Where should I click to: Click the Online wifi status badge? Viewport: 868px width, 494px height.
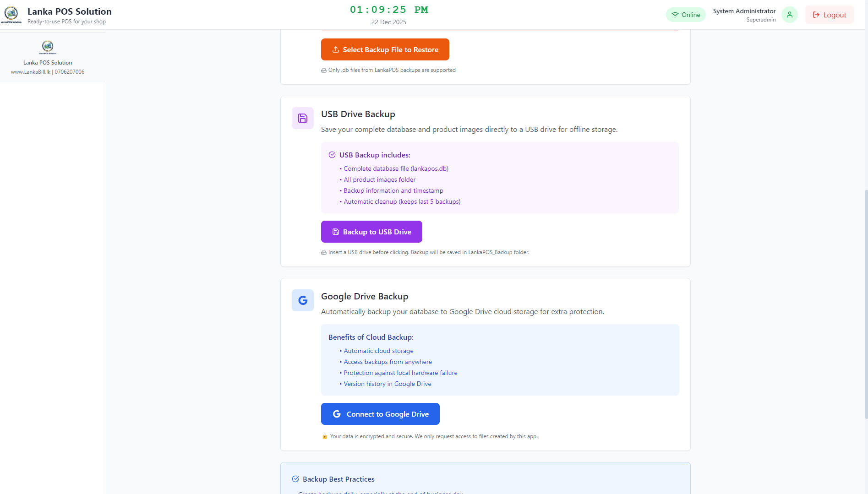click(686, 15)
